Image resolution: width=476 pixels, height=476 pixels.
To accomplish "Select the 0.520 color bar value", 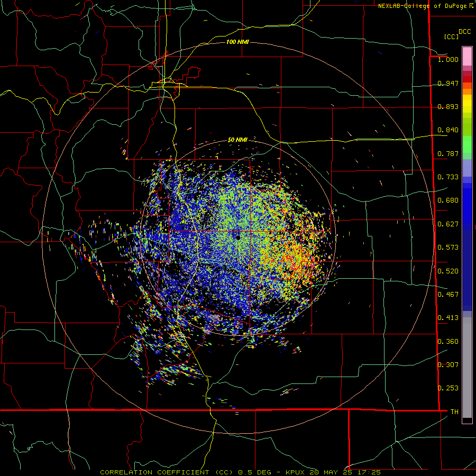I will 448,271.
